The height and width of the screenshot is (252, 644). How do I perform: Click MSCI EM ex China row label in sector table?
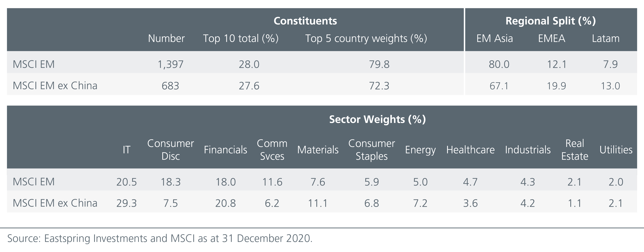pyautogui.click(x=55, y=203)
